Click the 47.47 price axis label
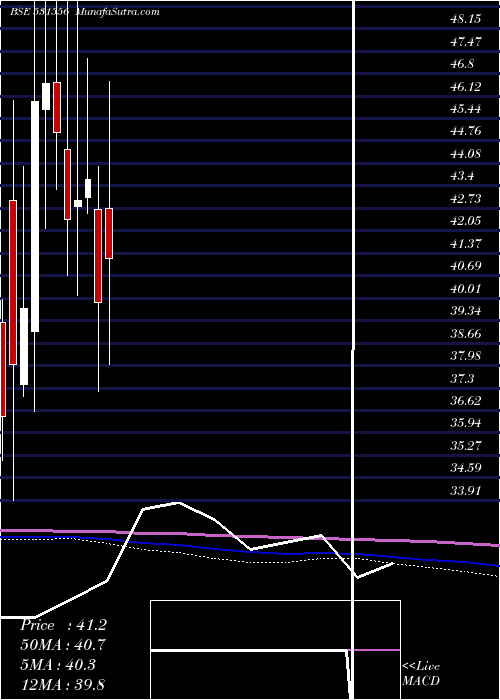The image size is (500, 700). point(466,42)
